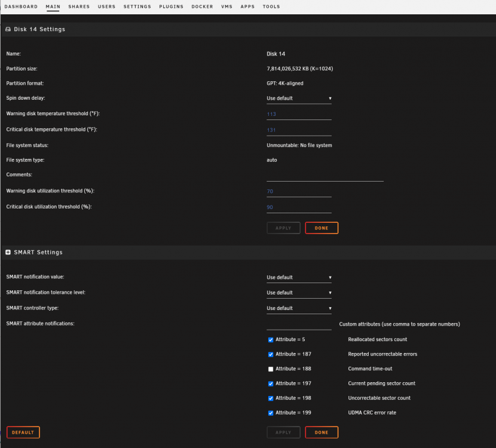Toggle Attribute = 5 checkbox
This screenshot has height=448, width=496.
coord(271,340)
